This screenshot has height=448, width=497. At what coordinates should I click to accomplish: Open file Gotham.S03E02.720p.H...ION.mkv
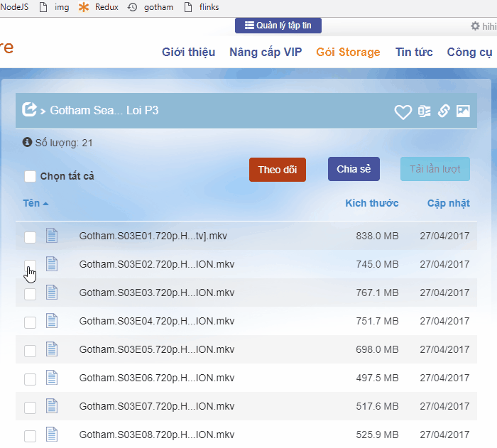click(x=157, y=264)
